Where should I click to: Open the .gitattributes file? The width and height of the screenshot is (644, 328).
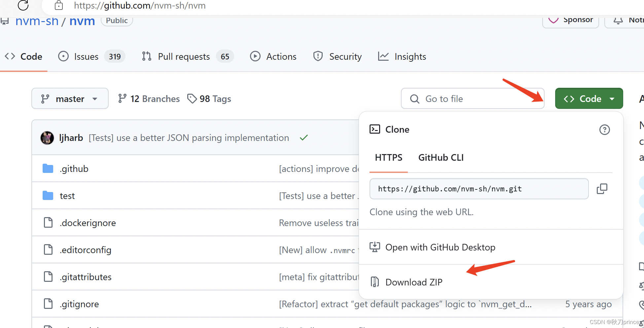(85, 277)
